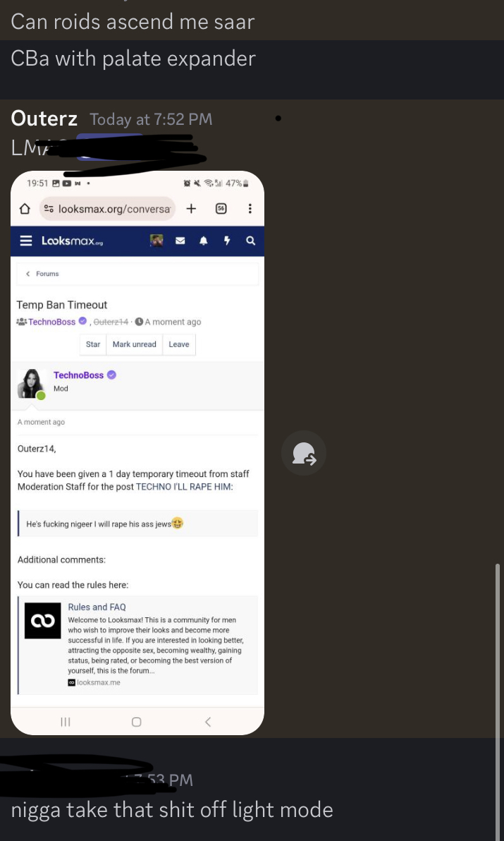504x841 pixels.
Task: Tap the Mark unread button
Action: click(x=135, y=344)
